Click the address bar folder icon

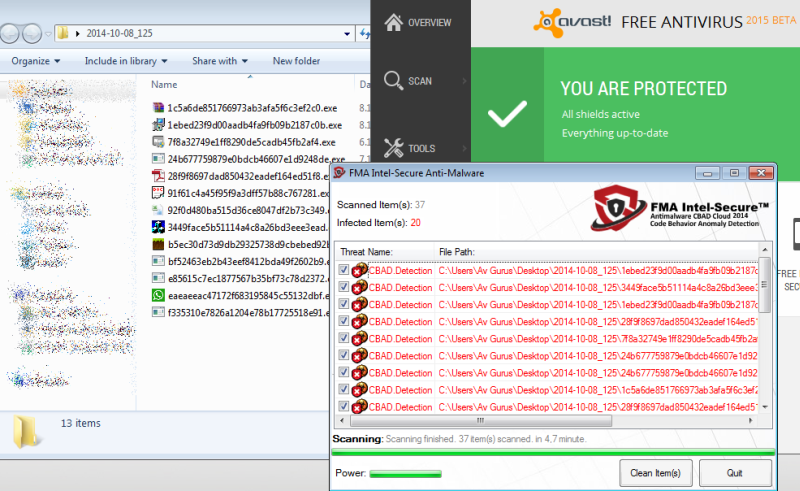point(63,34)
